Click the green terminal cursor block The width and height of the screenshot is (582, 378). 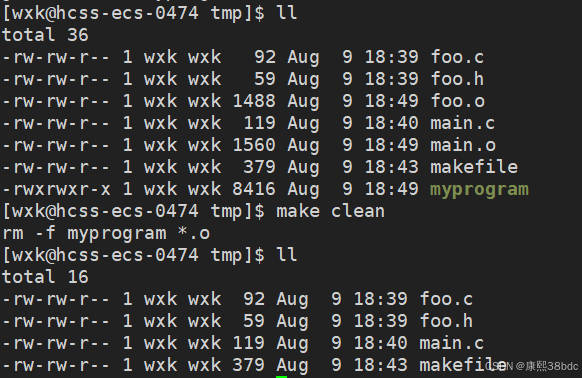click(x=281, y=377)
